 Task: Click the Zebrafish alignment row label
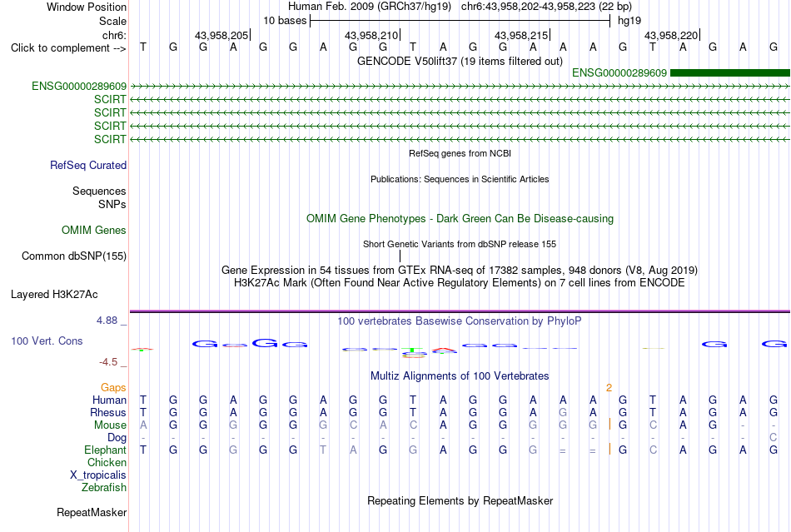104,488
